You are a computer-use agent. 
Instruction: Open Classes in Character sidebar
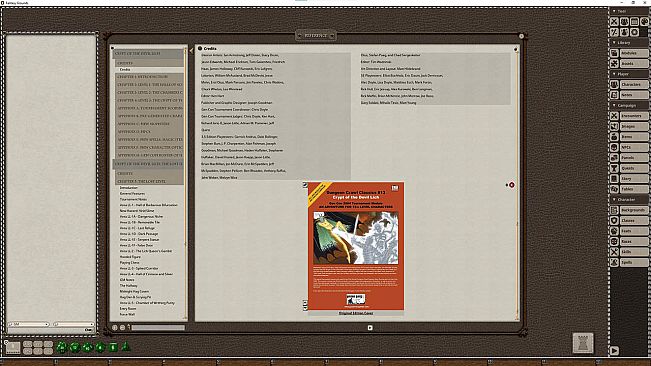(629, 220)
